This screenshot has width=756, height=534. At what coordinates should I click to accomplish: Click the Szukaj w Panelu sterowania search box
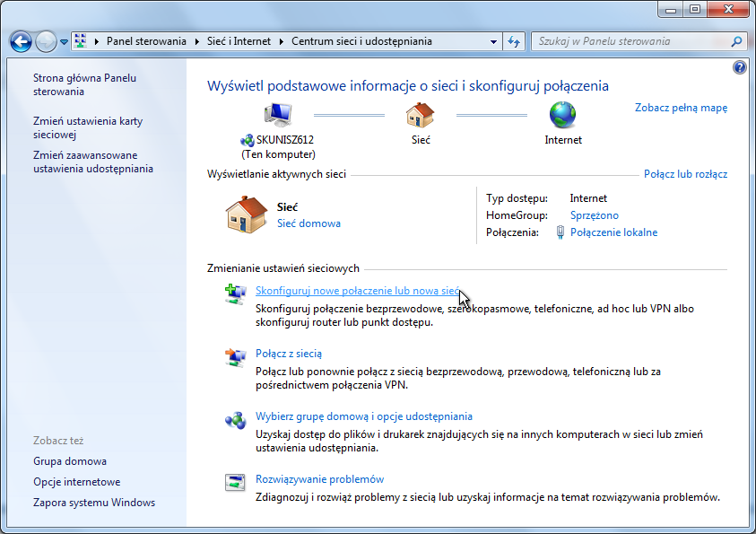[x=632, y=41]
